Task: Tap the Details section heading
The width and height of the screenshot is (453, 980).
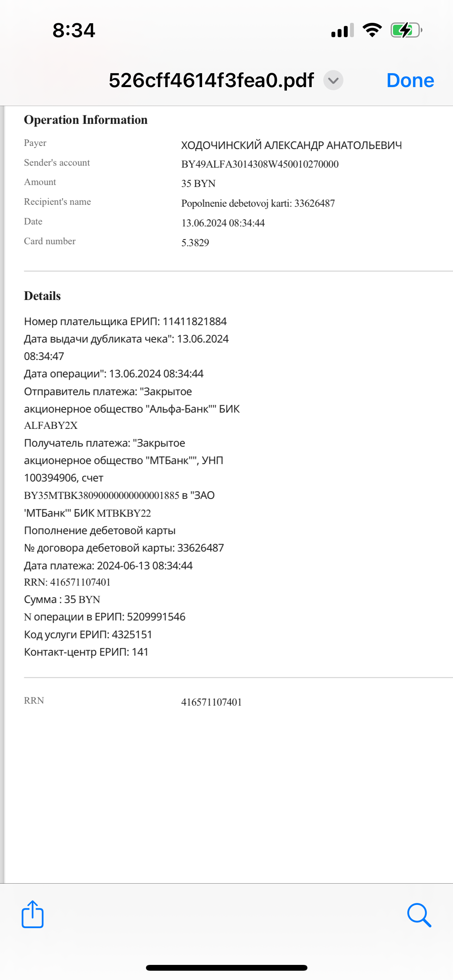Action: [43, 296]
